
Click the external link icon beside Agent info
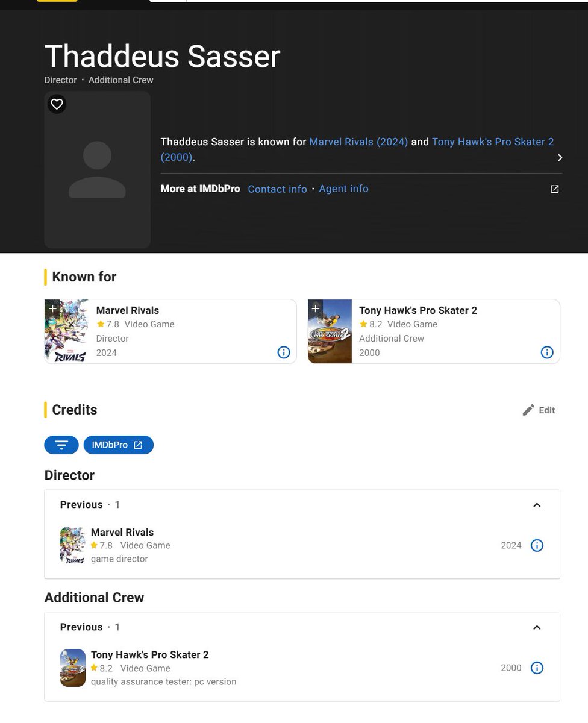555,189
